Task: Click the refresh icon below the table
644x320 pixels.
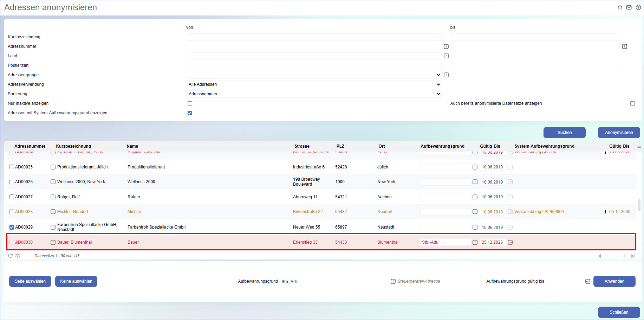Action: coord(11,256)
